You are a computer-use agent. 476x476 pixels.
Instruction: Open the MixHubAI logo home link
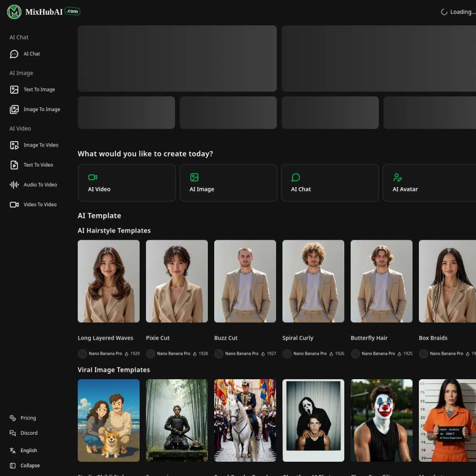43,12
